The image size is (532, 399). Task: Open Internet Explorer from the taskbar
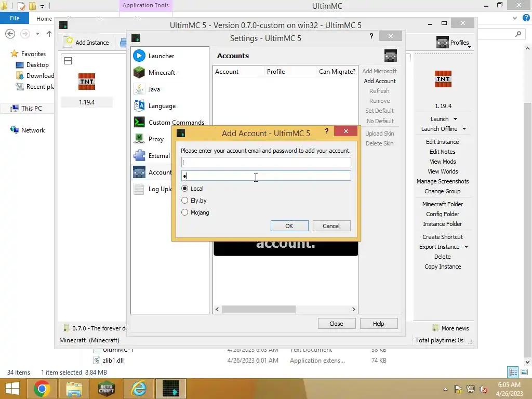click(x=139, y=389)
